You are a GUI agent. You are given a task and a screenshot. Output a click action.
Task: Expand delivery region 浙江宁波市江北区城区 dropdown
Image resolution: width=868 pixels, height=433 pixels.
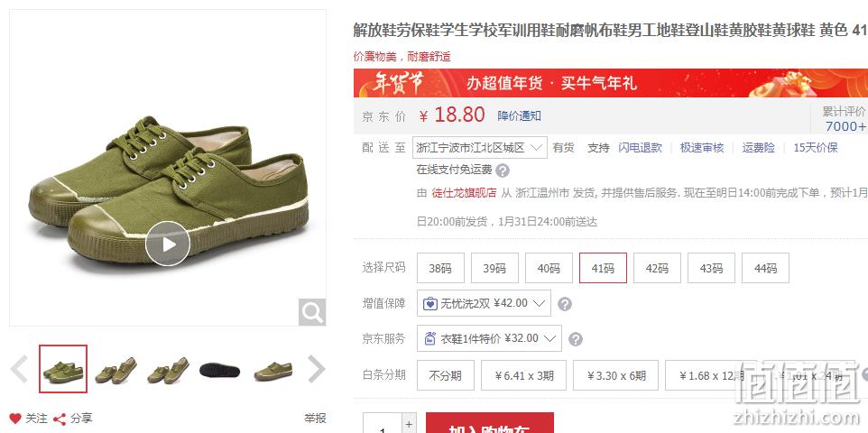coord(480,148)
